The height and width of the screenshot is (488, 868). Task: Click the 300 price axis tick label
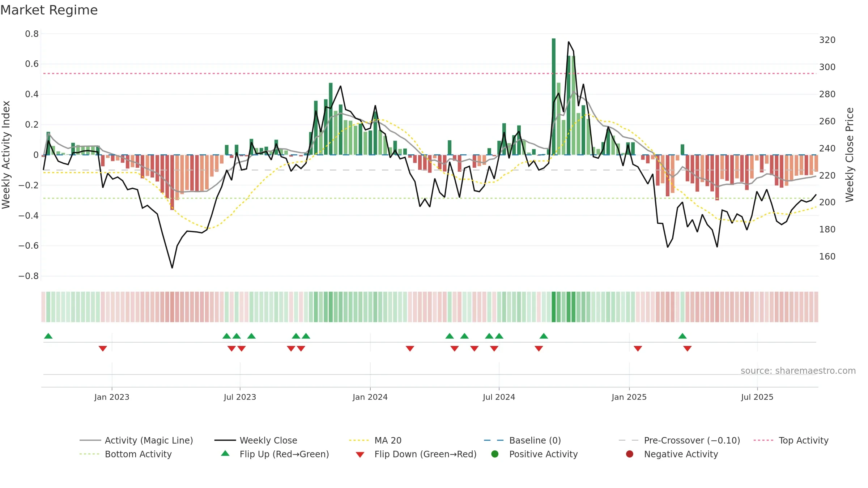(827, 67)
